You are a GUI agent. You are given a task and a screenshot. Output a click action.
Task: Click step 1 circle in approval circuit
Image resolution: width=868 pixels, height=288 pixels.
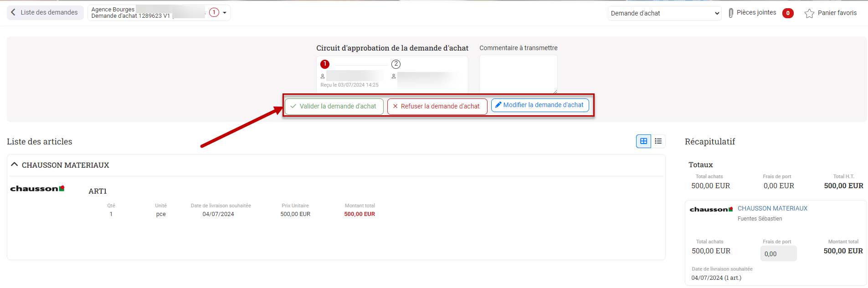tap(325, 64)
